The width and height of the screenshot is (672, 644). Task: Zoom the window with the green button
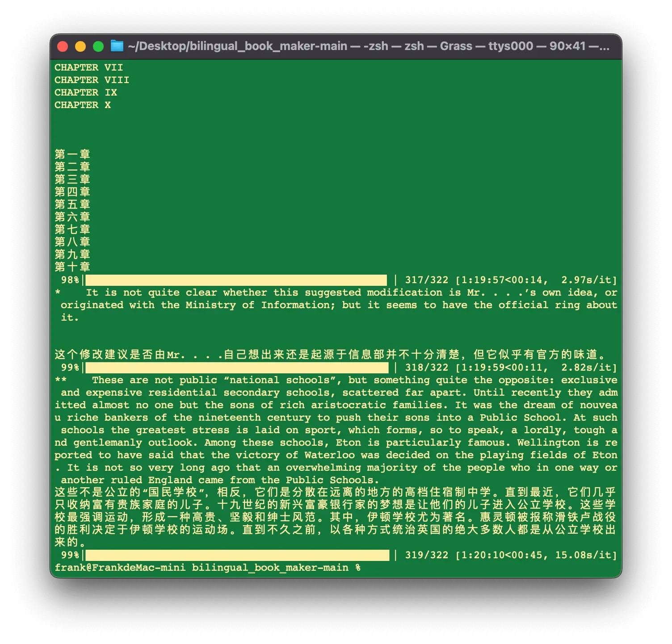[x=98, y=46]
